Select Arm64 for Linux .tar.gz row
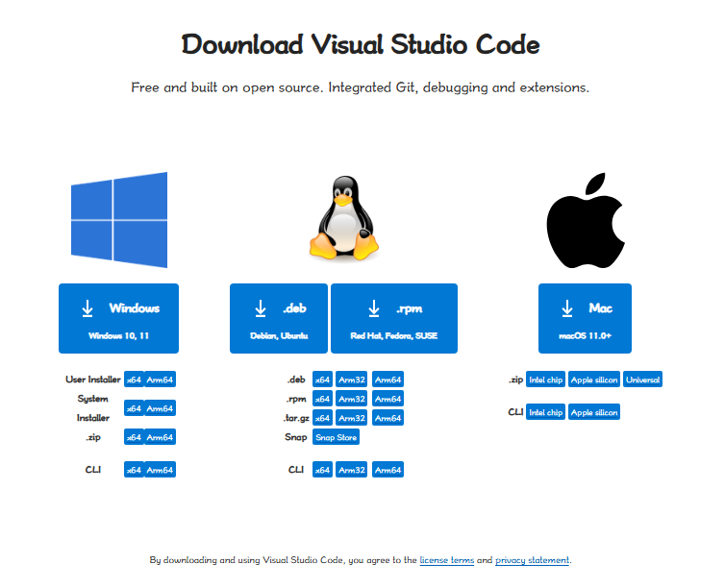This screenshot has height=588, width=725. tap(387, 418)
